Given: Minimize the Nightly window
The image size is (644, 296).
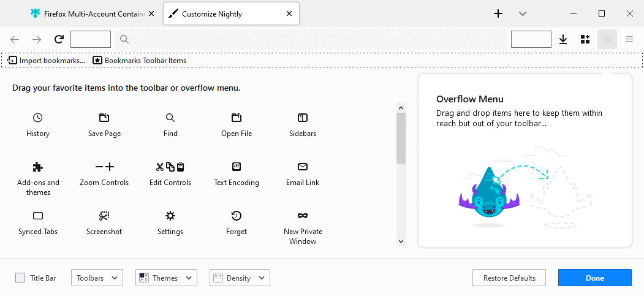Looking at the screenshot, I should click(x=574, y=13).
